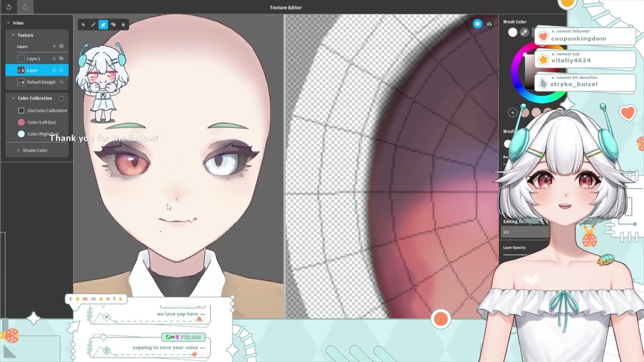Open the Color (Right Eye) pale swatch
644x362 pixels.
tap(21, 134)
